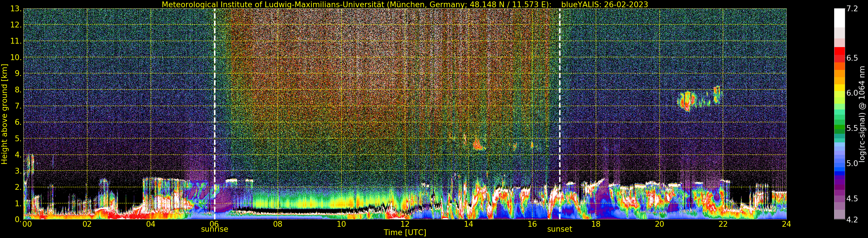Click the '10' time tick label
Screen dimensions: 868x238
341,224
